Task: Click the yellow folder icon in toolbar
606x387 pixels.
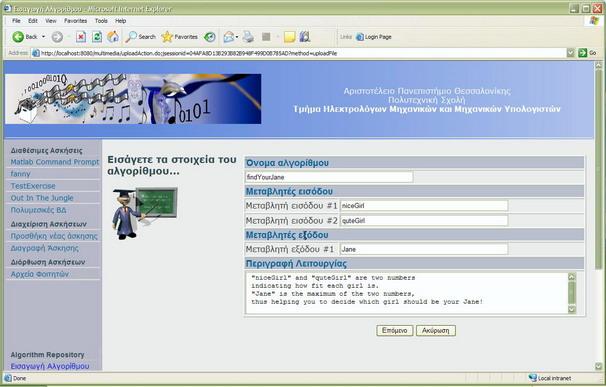Action: tap(289, 37)
